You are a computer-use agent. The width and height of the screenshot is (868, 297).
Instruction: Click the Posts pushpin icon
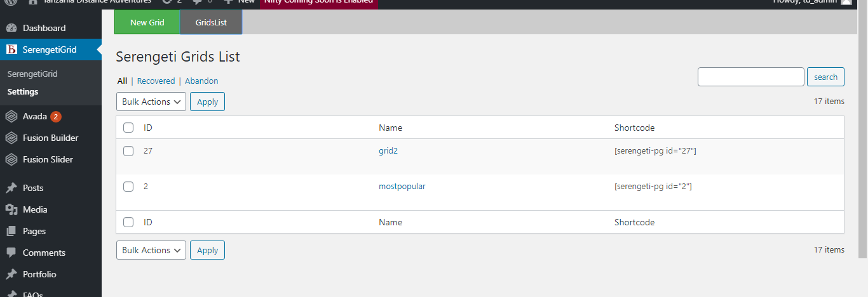11,188
